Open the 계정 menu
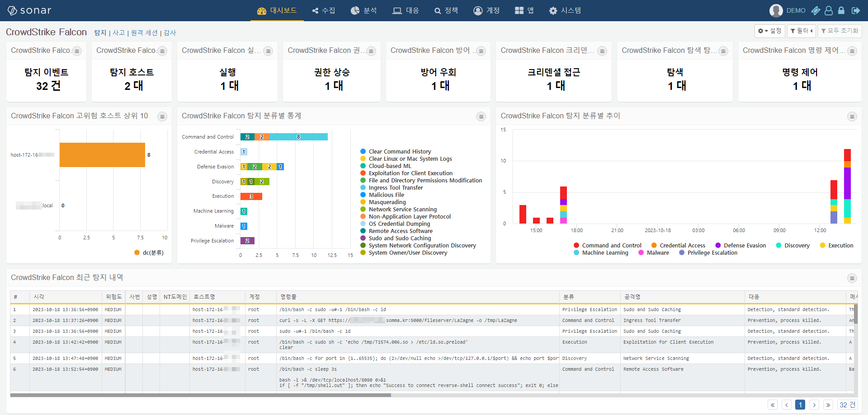868x415 pixels. (x=486, y=10)
